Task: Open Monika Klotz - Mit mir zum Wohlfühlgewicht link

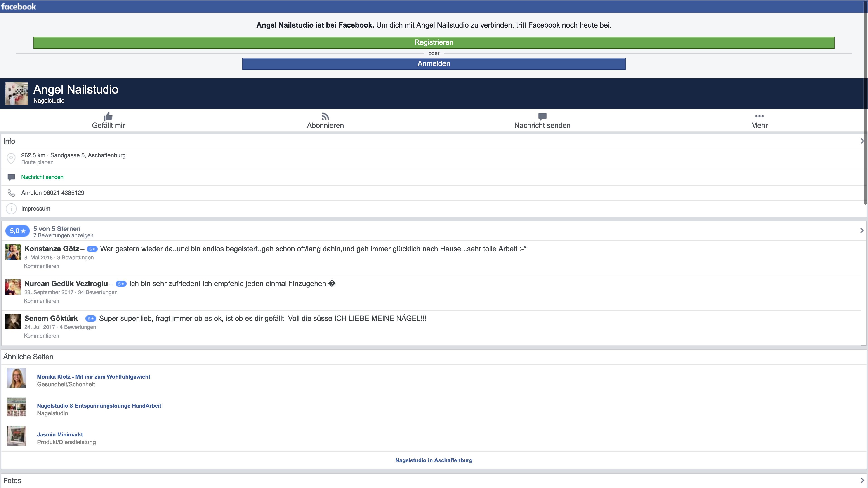Action: [94, 377]
